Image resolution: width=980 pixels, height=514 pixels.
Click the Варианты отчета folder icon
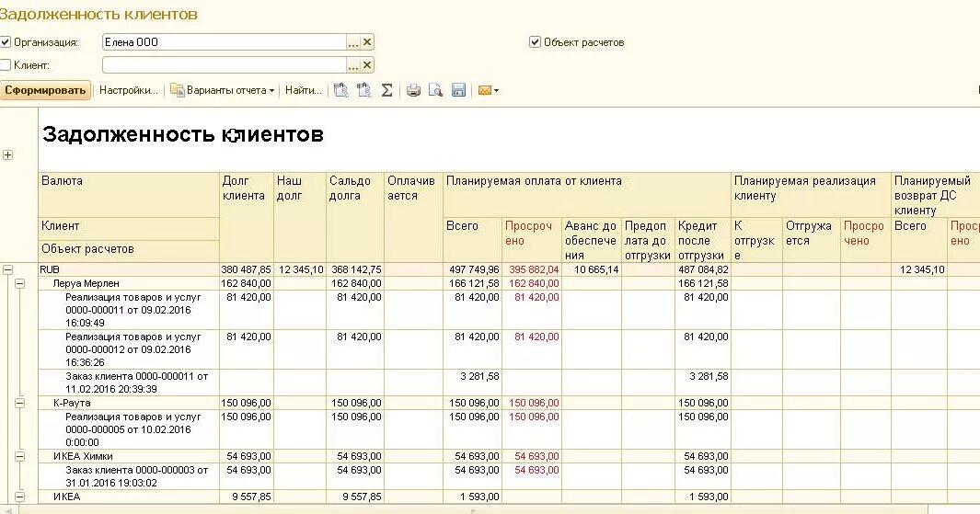[x=178, y=90]
